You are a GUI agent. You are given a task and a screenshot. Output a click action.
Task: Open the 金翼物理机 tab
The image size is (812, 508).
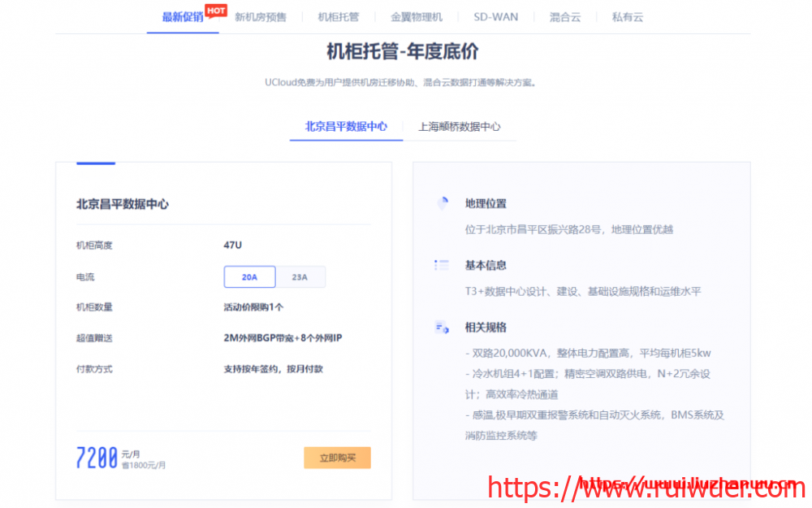pos(416,17)
